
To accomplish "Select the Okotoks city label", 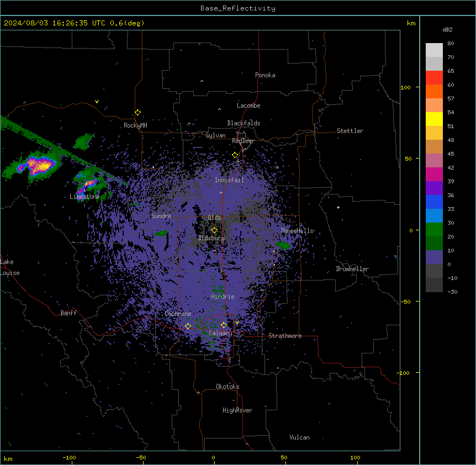I will 228,387.
